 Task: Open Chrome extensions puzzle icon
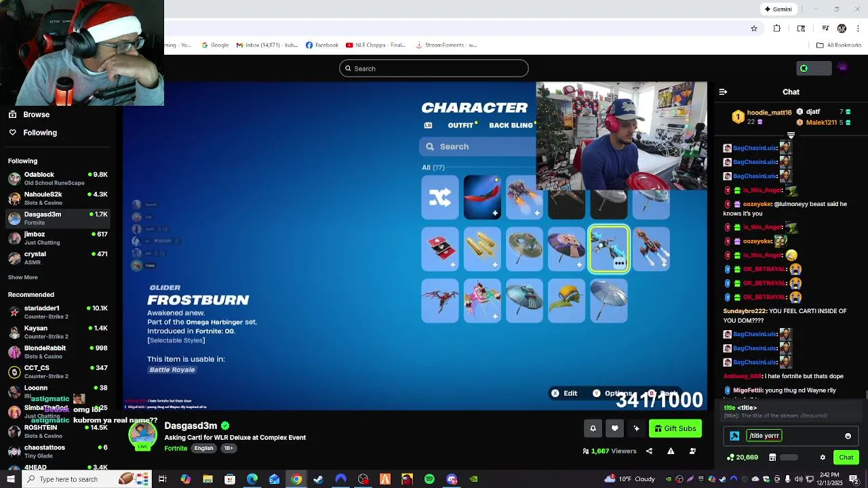777,28
